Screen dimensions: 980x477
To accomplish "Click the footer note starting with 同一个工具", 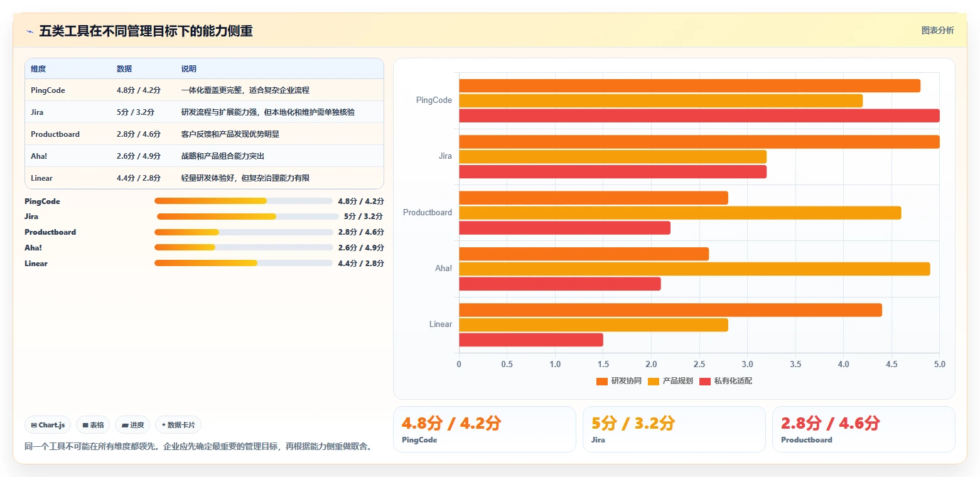I will tap(198, 447).
